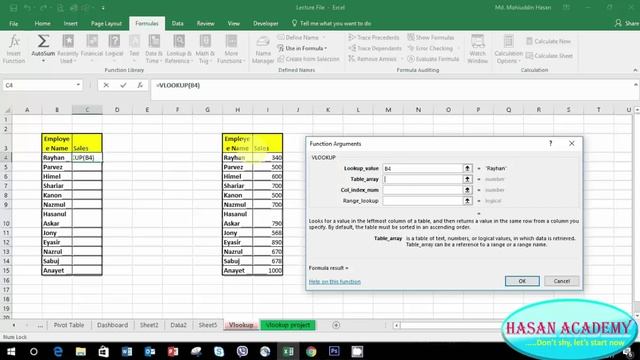Open the Define Name dropdown

tap(302, 38)
